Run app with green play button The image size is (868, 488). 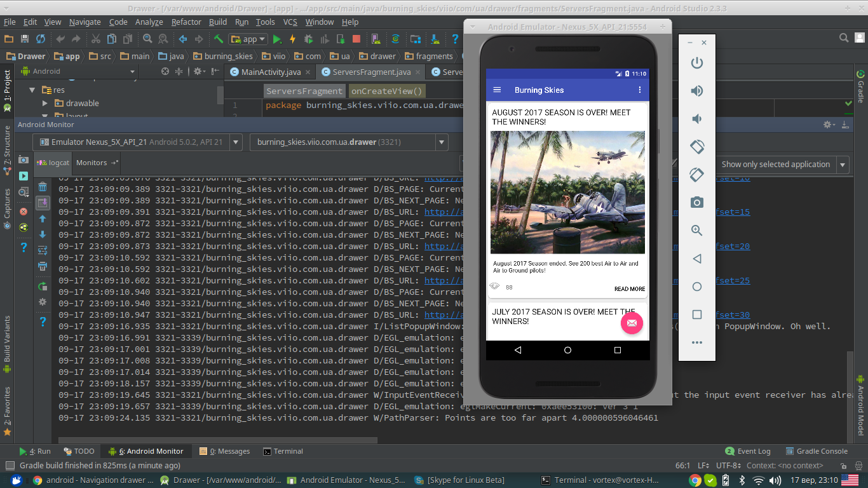(x=277, y=39)
